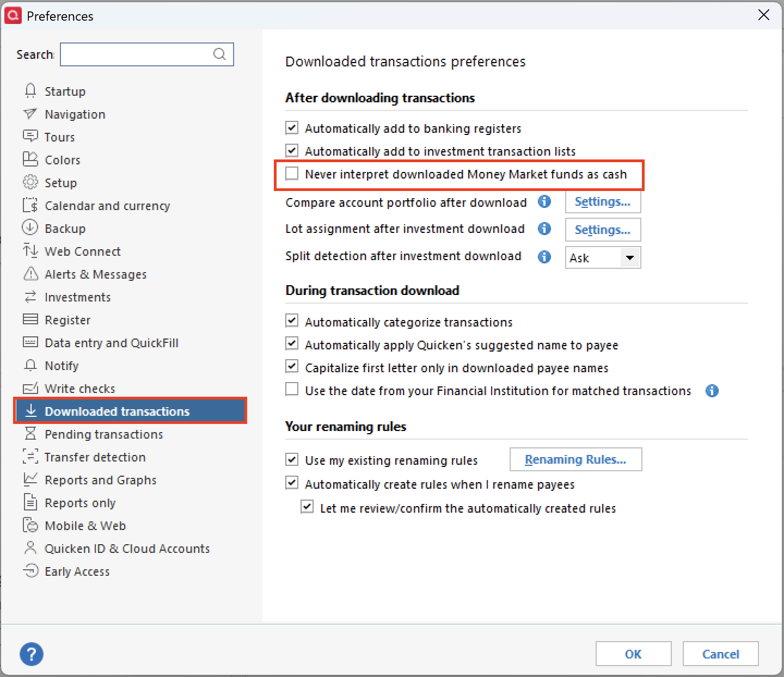Uncheck Automatically add to banking registers
Screen dimensions: 784x677
pos(292,128)
